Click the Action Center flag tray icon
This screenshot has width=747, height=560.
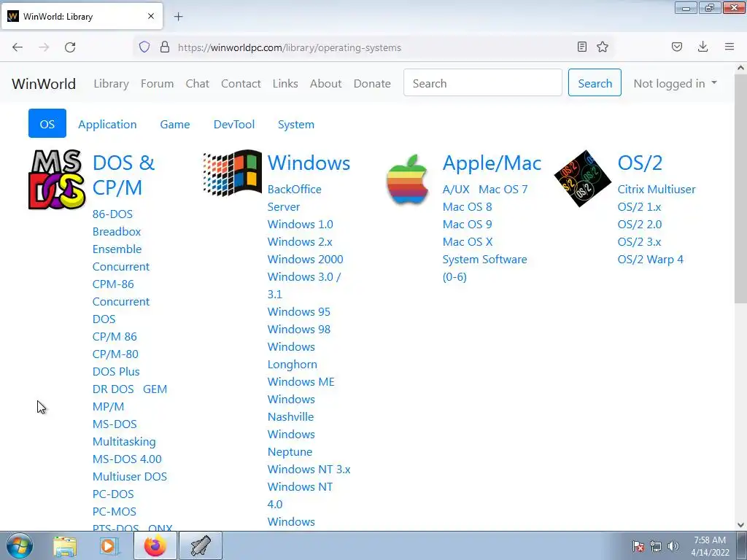tap(638, 546)
